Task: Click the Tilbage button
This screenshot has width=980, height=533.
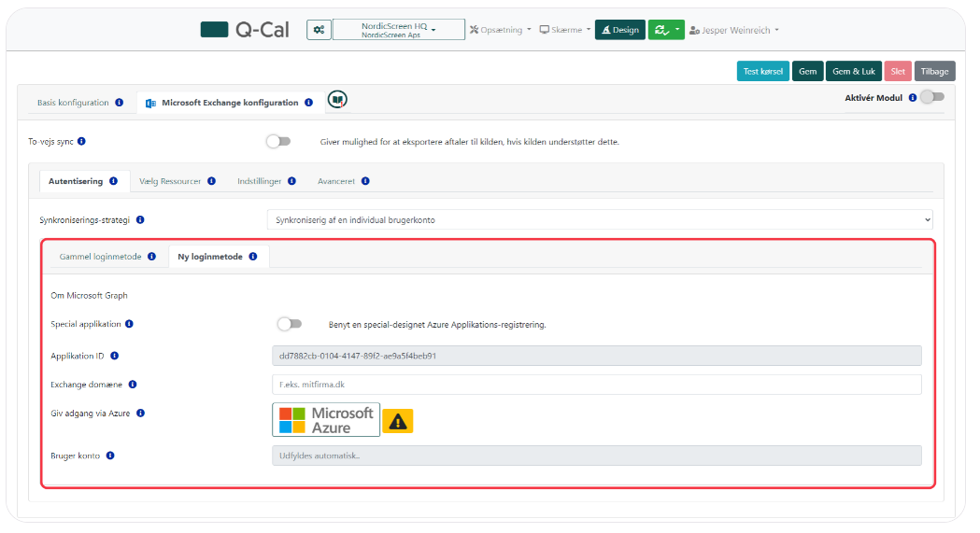Action: point(935,71)
